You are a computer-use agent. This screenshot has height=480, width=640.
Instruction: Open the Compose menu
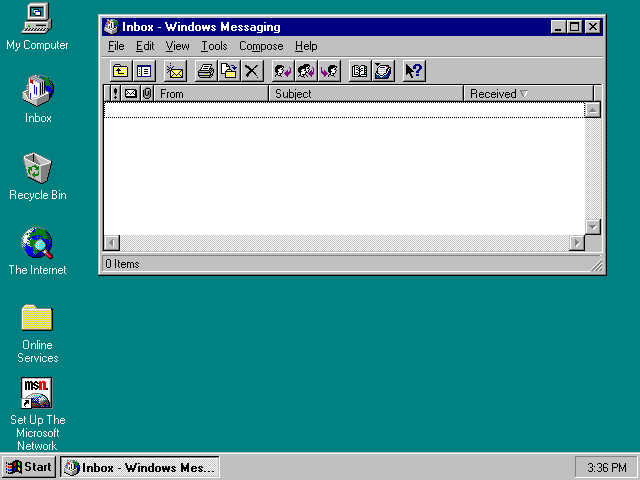261,46
